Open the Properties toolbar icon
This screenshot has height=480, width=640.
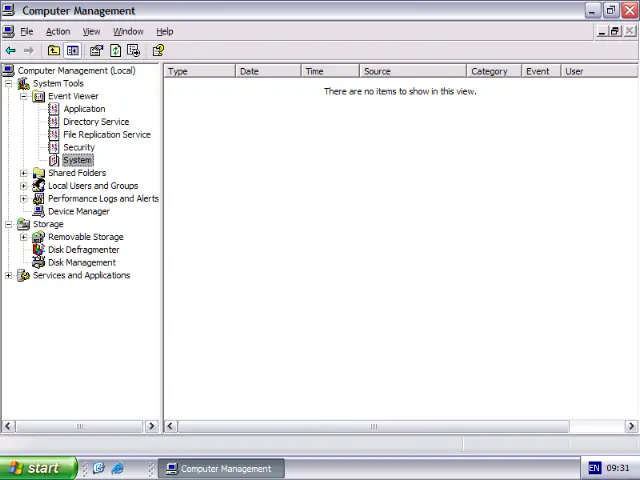[x=96, y=51]
